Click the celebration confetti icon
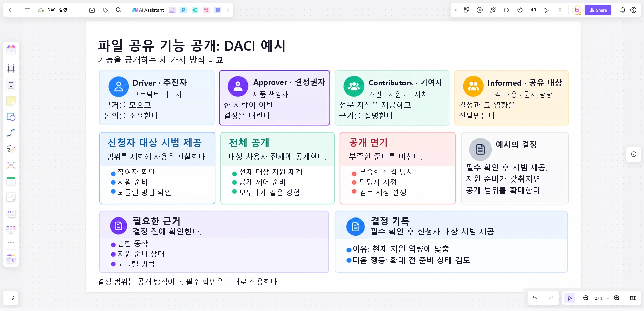 tap(493, 10)
